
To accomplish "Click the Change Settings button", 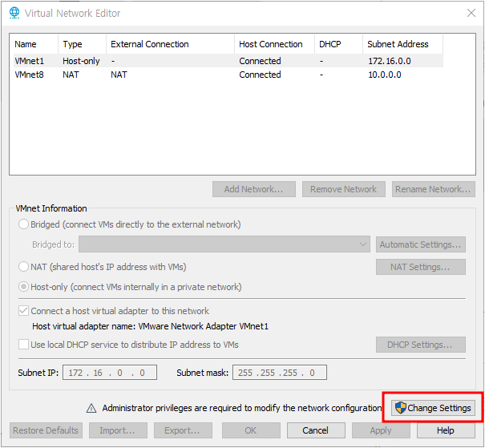I will coord(433,408).
